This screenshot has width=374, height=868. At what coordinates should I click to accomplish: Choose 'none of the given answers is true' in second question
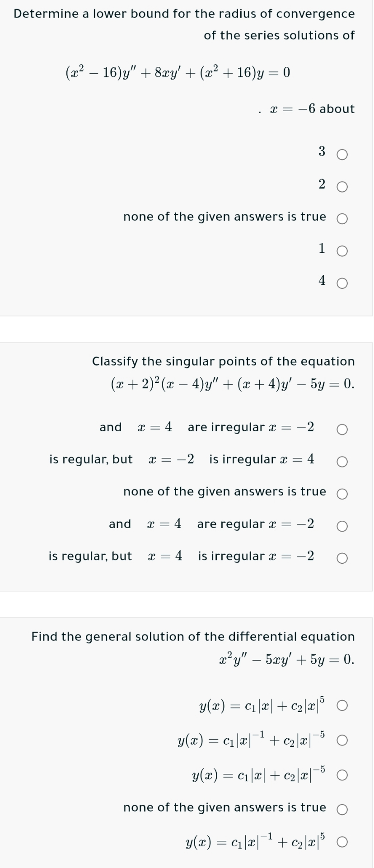click(x=342, y=492)
